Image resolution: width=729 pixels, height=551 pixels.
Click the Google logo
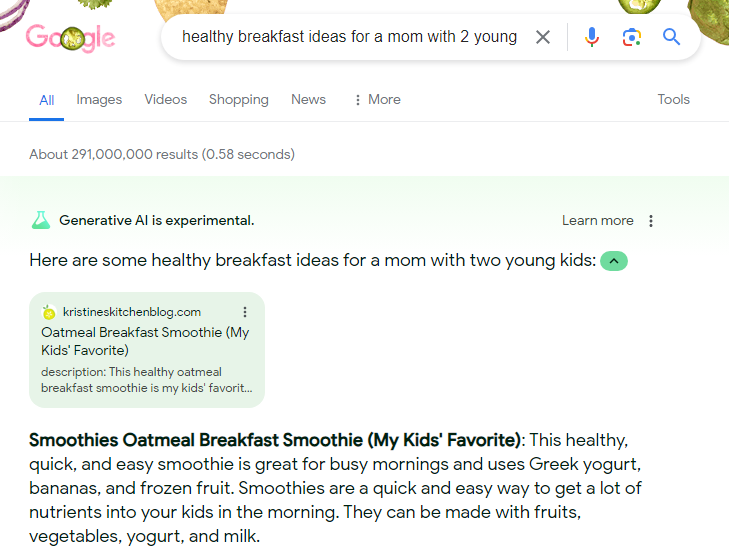70,38
